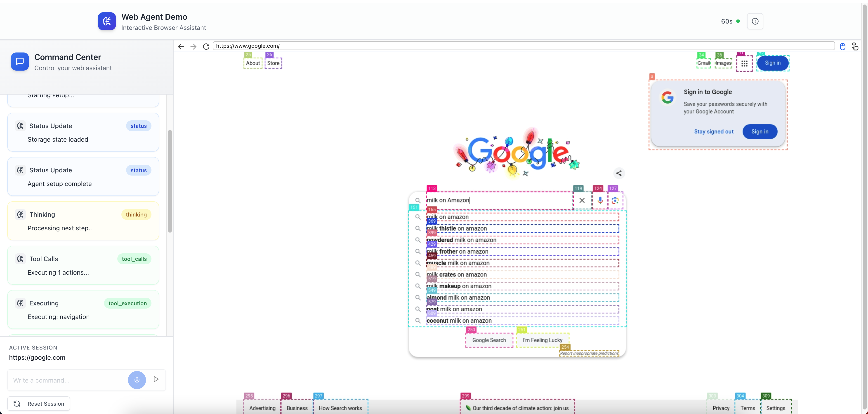This screenshot has height=414, width=868.
Task: Toggle the mouse mode icon in address bar
Action: 842,46
